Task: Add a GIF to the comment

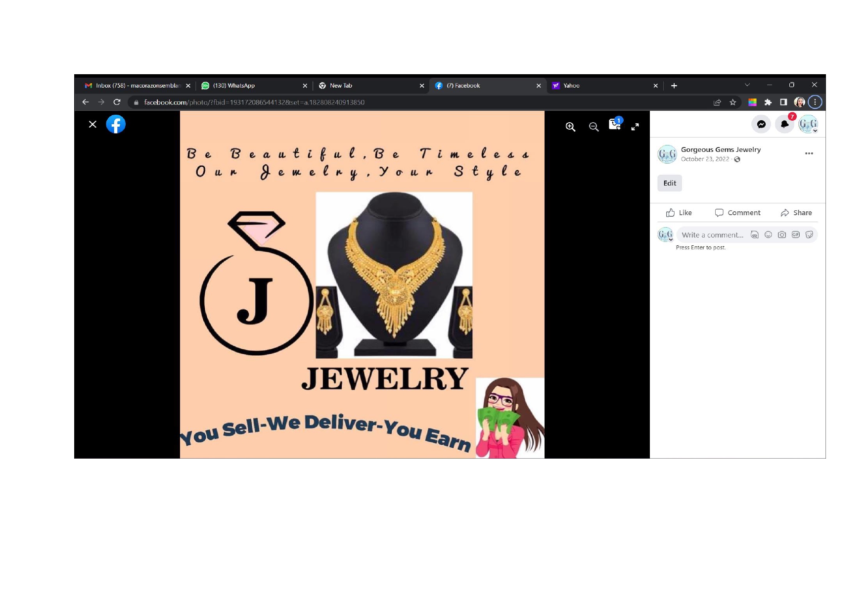Action: coord(796,235)
